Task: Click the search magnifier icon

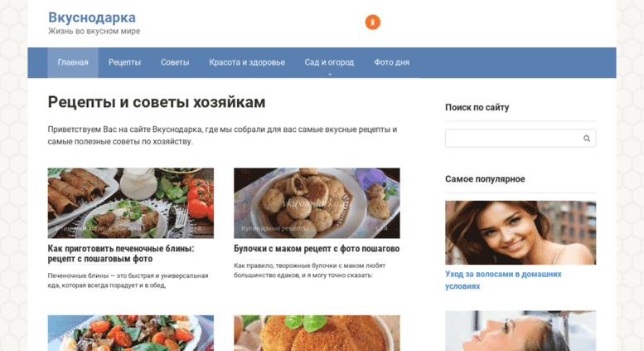Action: [x=587, y=139]
